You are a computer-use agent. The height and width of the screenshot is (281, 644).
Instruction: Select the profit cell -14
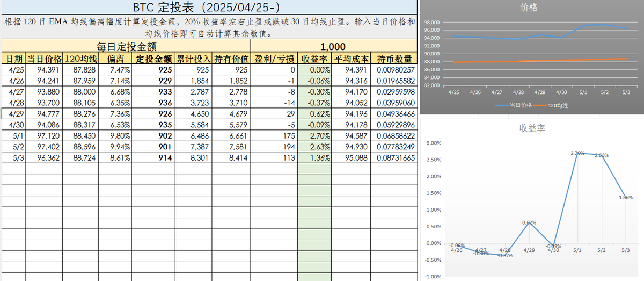[x=274, y=103]
